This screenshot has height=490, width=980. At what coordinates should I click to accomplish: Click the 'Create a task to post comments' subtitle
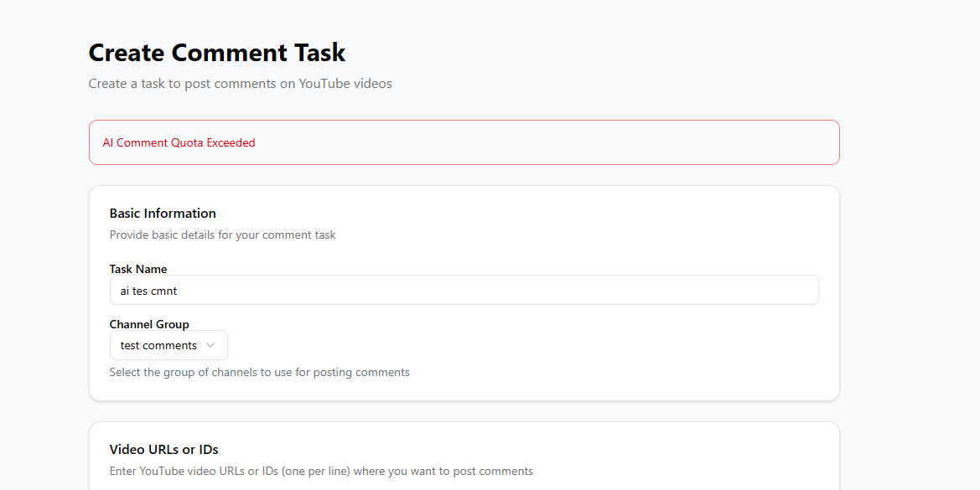click(240, 84)
